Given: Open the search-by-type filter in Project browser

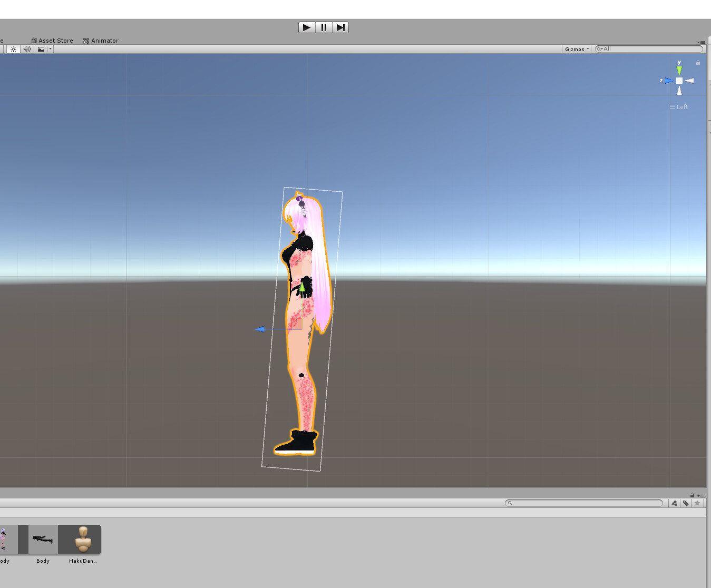Looking at the screenshot, I should tap(674, 503).
